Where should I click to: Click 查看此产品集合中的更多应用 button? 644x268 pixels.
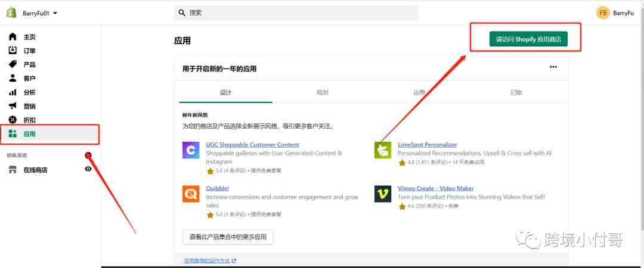(x=228, y=237)
